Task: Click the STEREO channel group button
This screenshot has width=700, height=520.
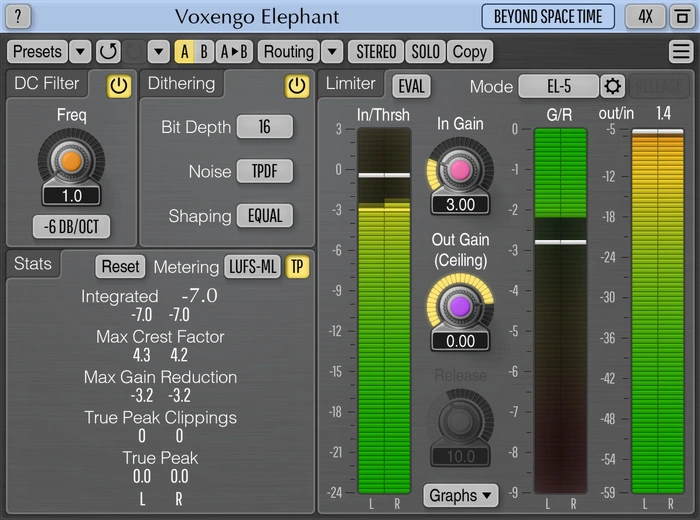Action: [x=376, y=52]
